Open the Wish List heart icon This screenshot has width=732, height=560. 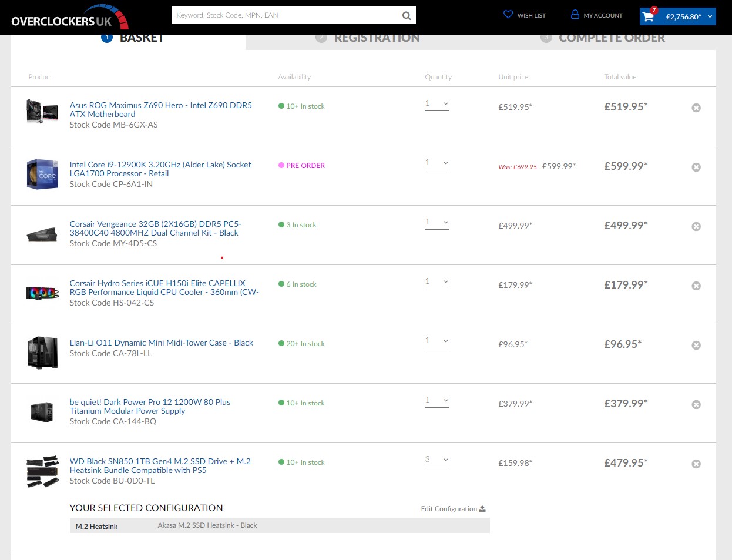tap(508, 15)
